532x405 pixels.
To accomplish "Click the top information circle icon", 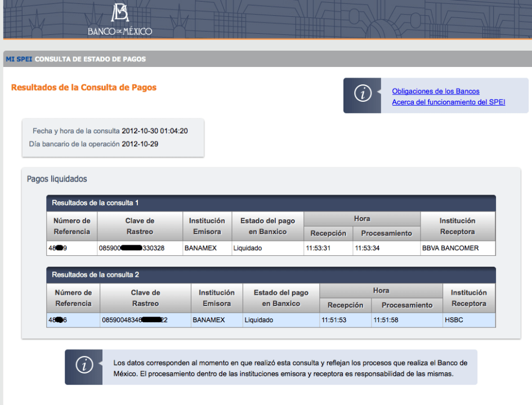I will coord(362,93).
